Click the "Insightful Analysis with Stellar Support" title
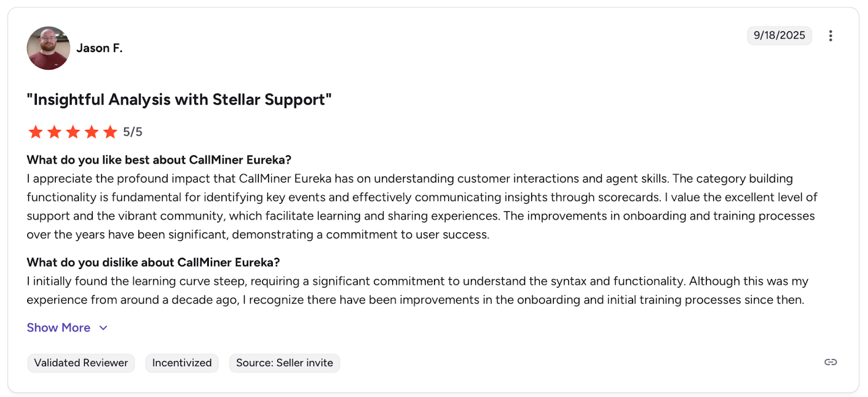 coord(179,100)
